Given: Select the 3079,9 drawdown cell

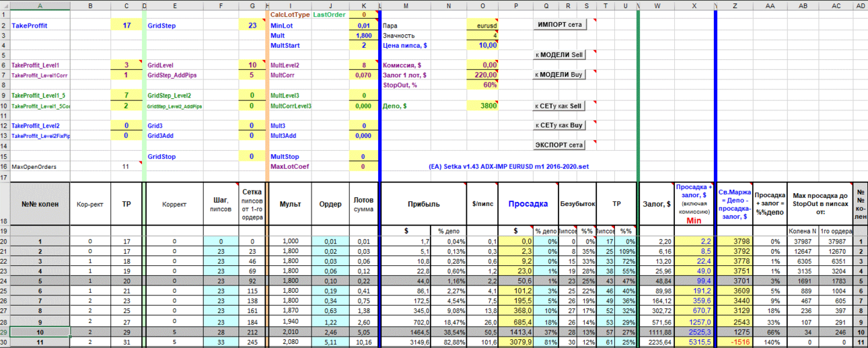Looking at the screenshot, I should coord(516,341).
